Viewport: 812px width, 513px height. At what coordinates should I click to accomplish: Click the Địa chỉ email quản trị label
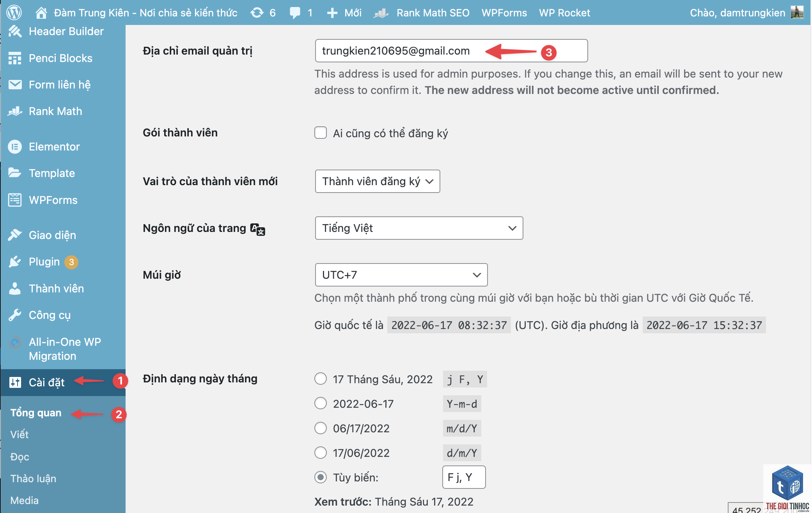[x=198, y=51]
